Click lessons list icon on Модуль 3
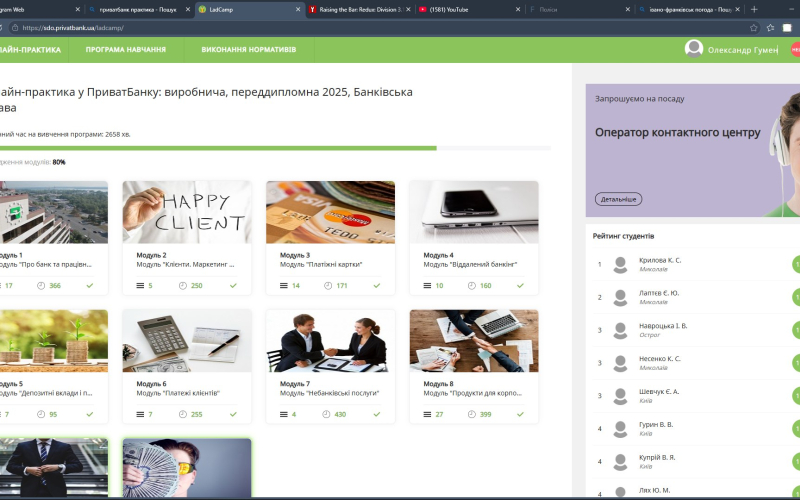The width and height of the screenshot is (800, 500). click(284, 286)
